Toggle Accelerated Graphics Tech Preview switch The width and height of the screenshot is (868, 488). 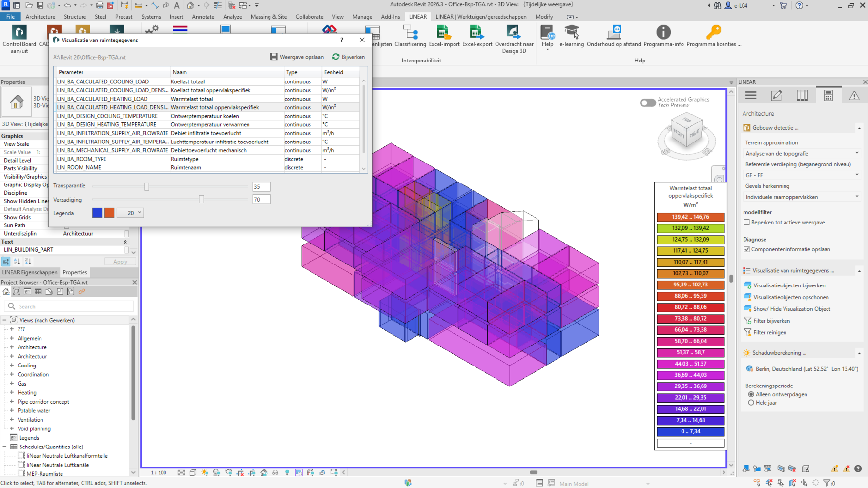[647, 102]
